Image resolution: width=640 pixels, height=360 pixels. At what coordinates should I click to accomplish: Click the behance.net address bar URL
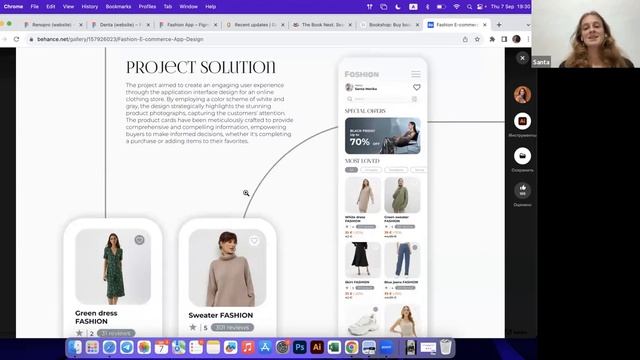click(x=120, y=39)
